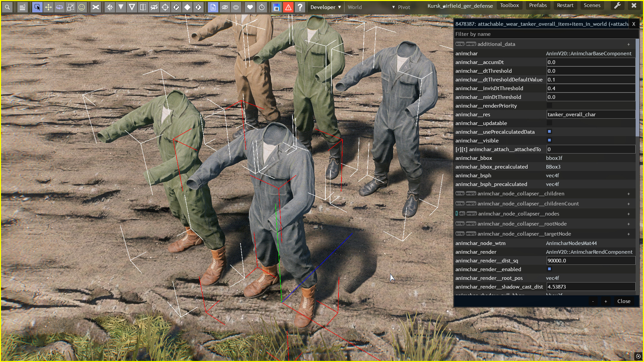The width and height of the screenshot is (644, 362).
Task: Click the Close button in the inspector
Action: pyautogui.click(x=624, y=301)
